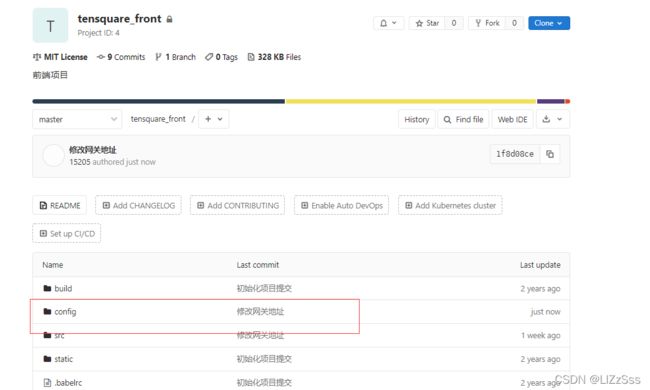Screen dimensions: 650x390
Task: Open the History view
Action: point(417,119)
